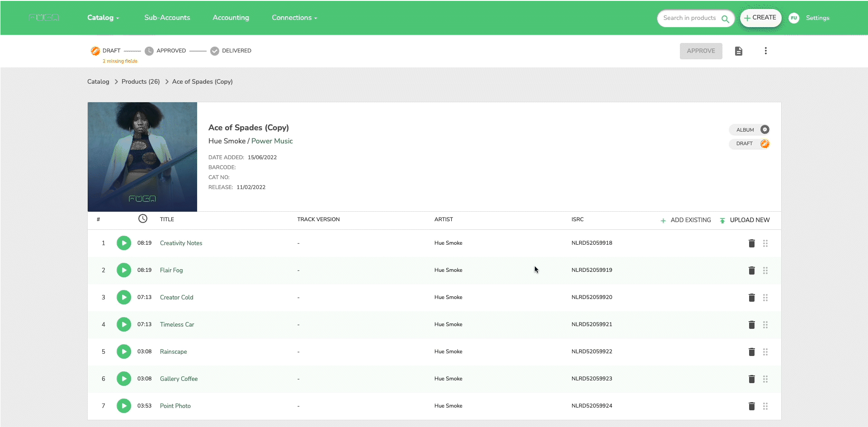Click trash icon for Timeless Car

click(x=752, y=325)
